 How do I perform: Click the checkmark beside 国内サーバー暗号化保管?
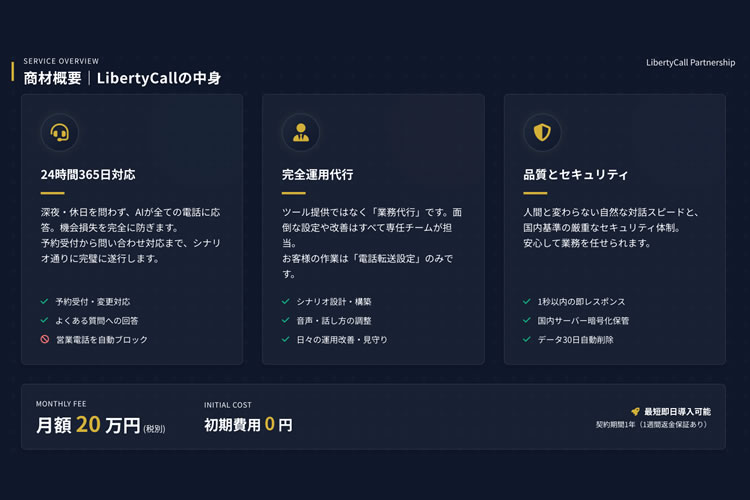(527, 320)
